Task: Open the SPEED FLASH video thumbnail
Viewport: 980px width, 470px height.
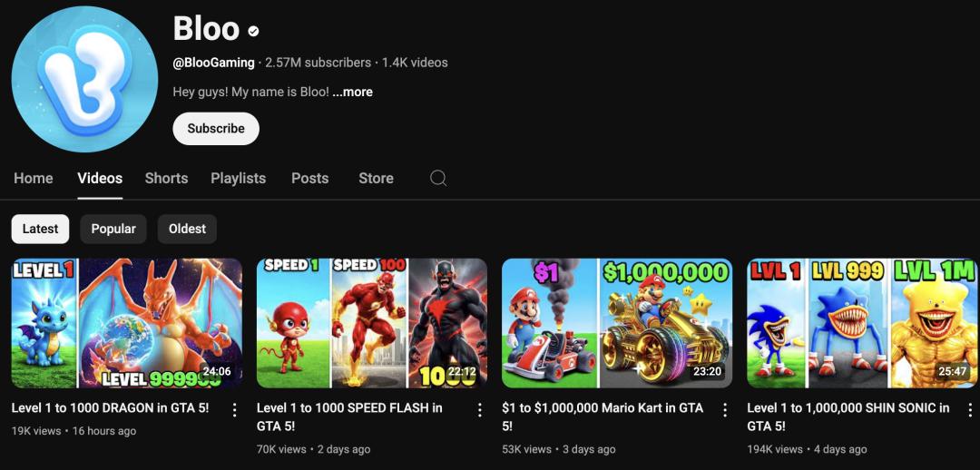Action: point(372,323)
